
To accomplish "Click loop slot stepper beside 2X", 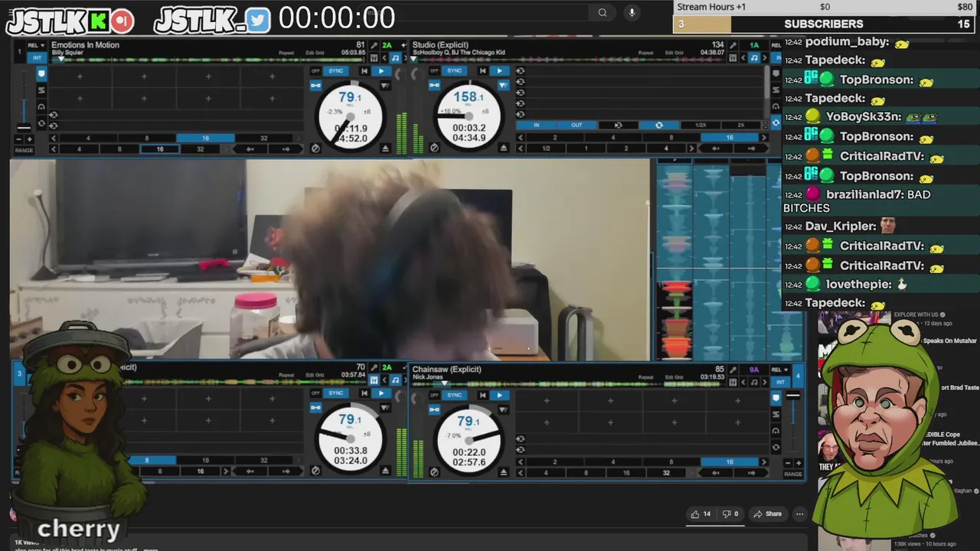I will tap(766, 126).
